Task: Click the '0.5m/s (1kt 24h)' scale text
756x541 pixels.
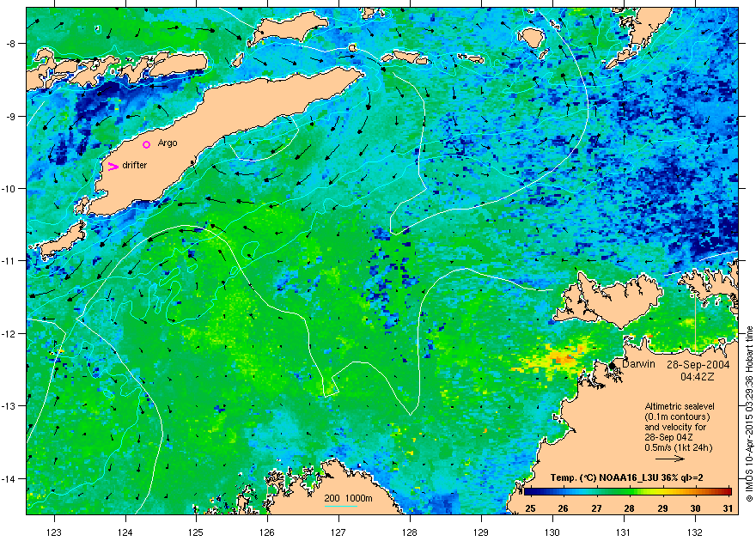Action: tap(679, 447)
